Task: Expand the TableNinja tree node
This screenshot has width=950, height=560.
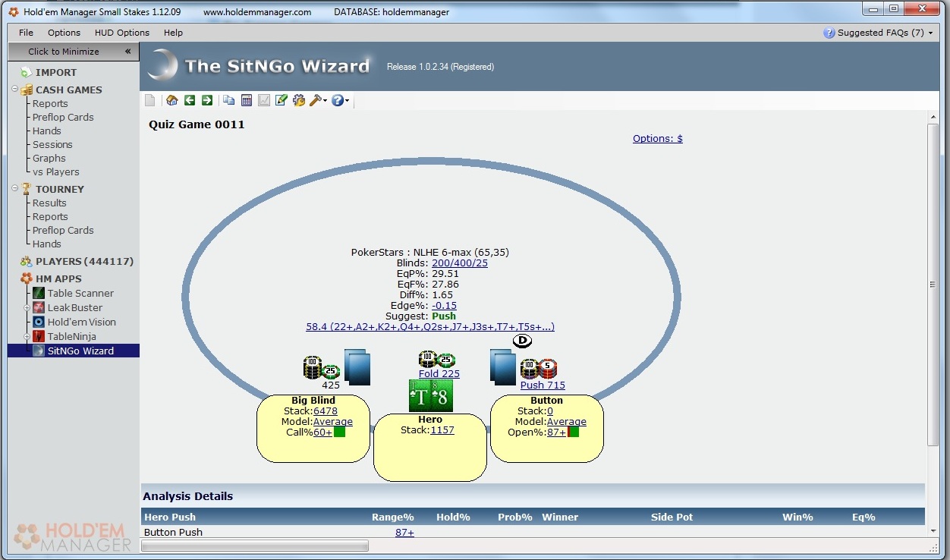Action: [27, 336]
